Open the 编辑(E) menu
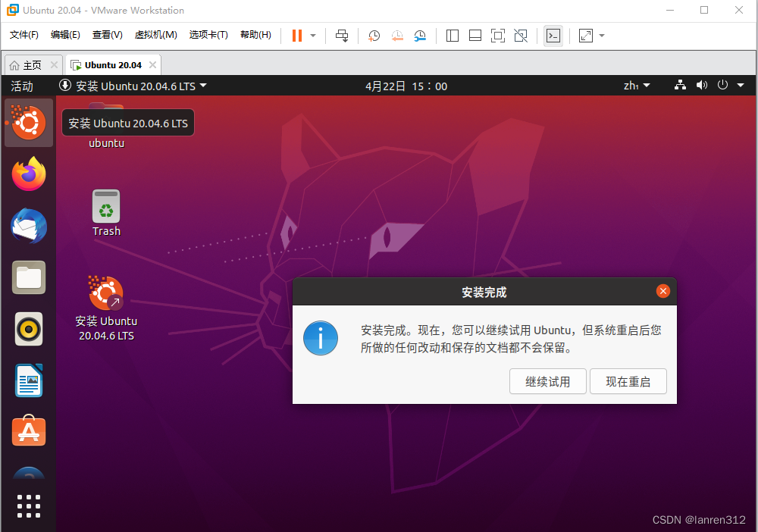758x532 pixels. 65,35
